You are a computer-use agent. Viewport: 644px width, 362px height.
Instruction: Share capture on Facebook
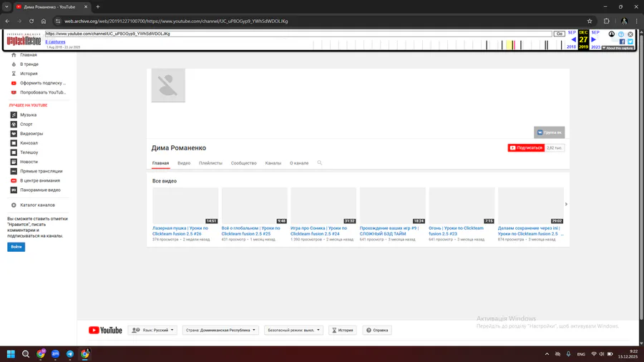(x=622, y=41)
